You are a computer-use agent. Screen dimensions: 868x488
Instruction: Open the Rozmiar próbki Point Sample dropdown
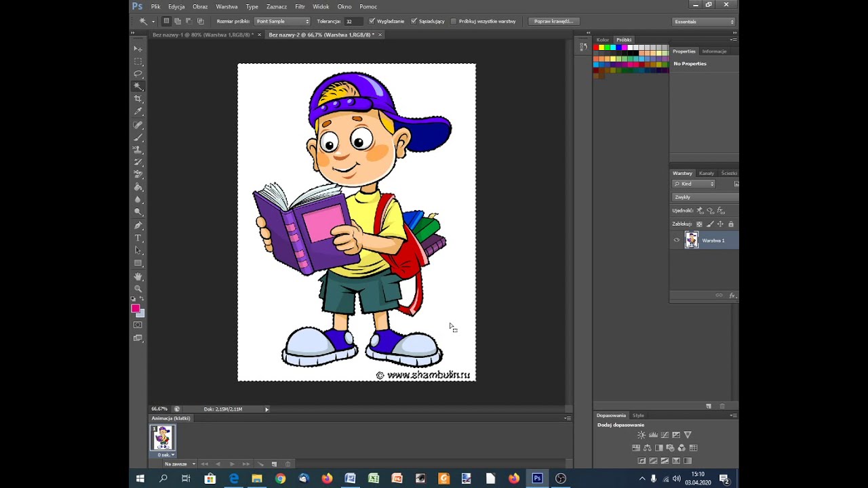click(x=282, y=21)
